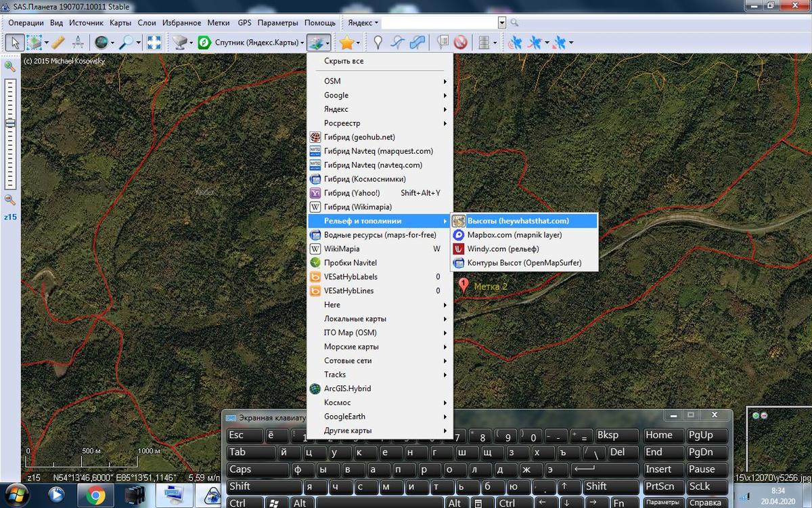Click the zoom level slider handle

[x=10, y=123]
